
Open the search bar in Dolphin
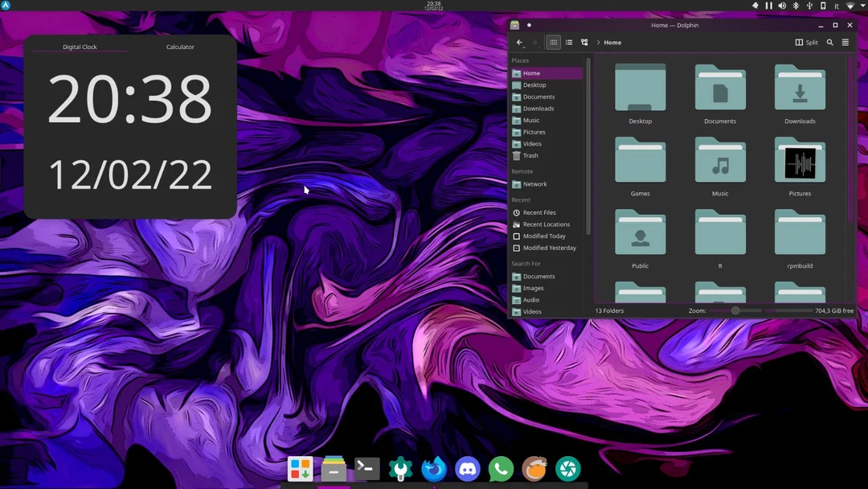(830, 43)
